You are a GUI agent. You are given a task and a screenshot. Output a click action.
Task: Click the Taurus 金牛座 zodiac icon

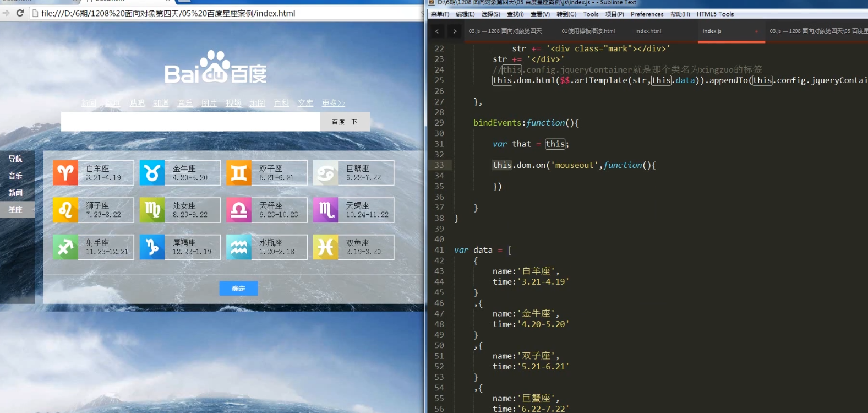(x=152, y=173)
